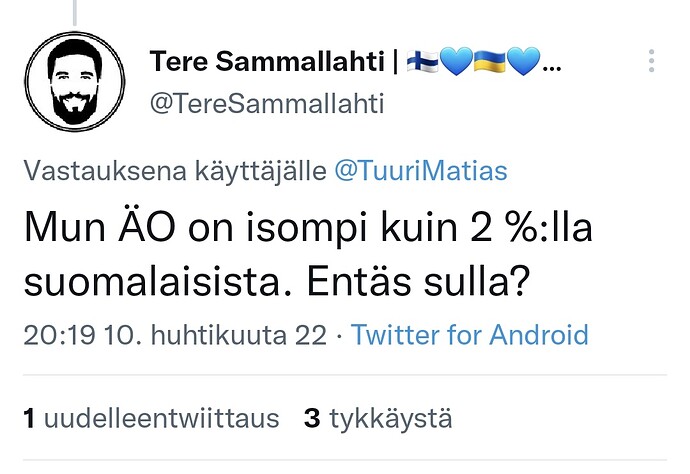
Task: Open the display name Tere Sammallahti
Action: [267, 61]
